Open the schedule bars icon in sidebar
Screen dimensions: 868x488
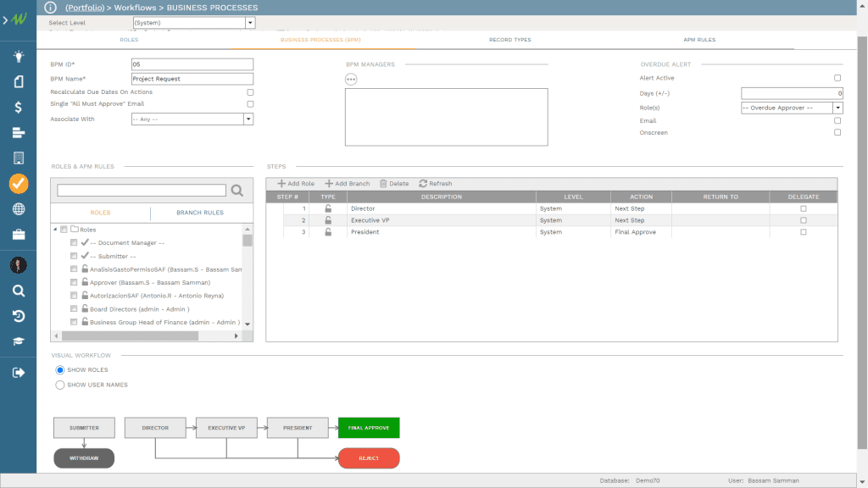click(19, 133)
